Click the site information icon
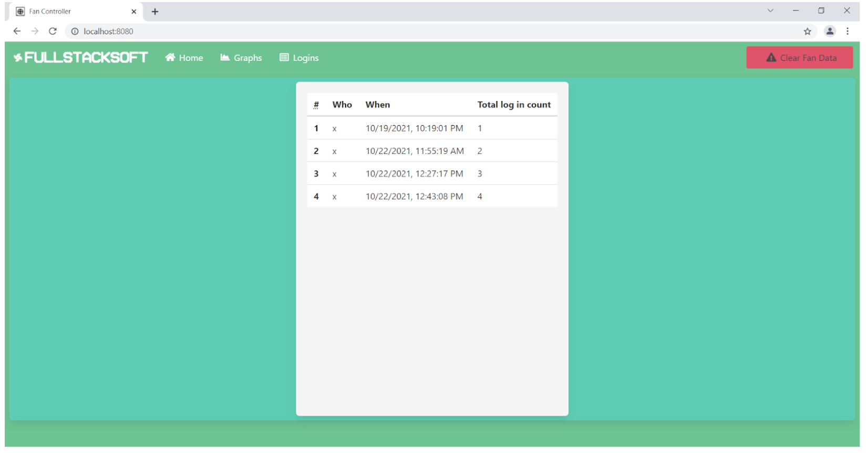 coord(75,31)
